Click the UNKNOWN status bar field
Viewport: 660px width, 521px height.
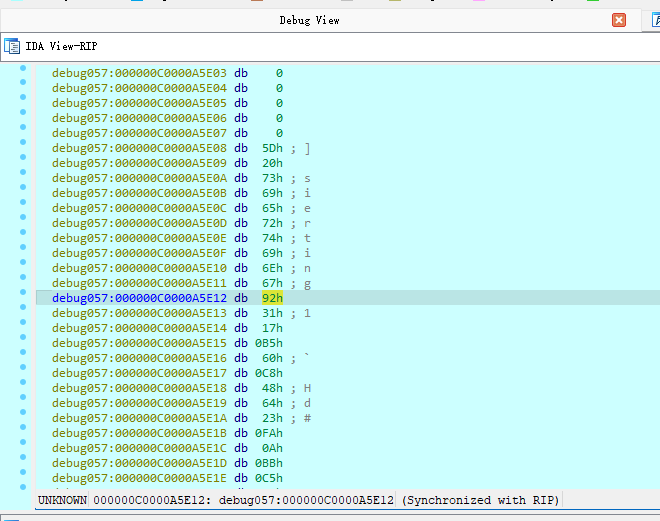(62, 500)
